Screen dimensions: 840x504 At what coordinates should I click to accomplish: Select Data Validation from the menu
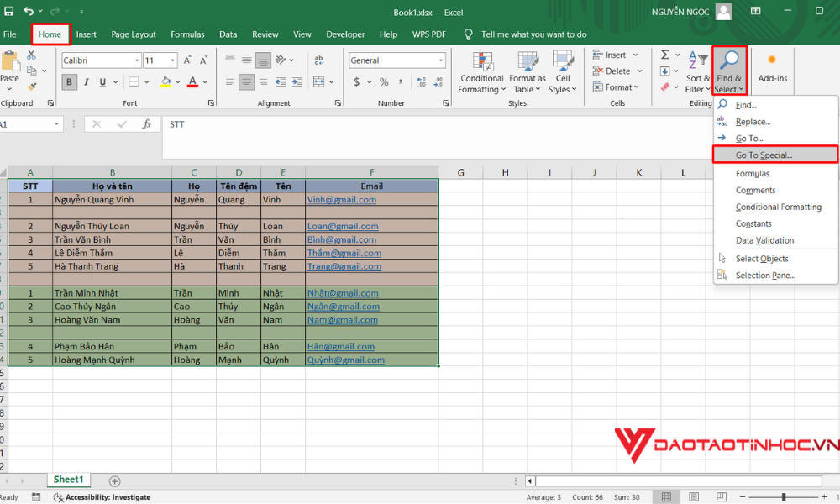pyautogui.click(x=767, y=240)
